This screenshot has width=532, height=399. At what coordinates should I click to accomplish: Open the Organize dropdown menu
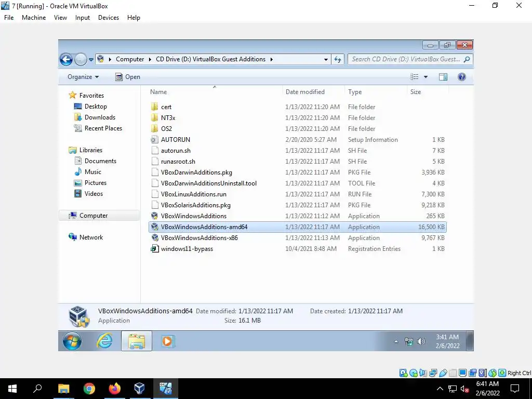[x=83, y=77]
